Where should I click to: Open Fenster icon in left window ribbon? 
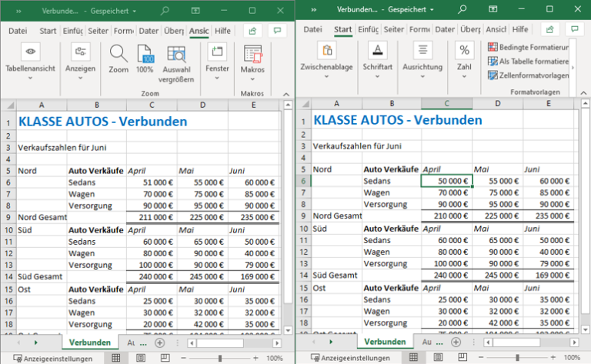pyautogui.click(x=217, y=52)
